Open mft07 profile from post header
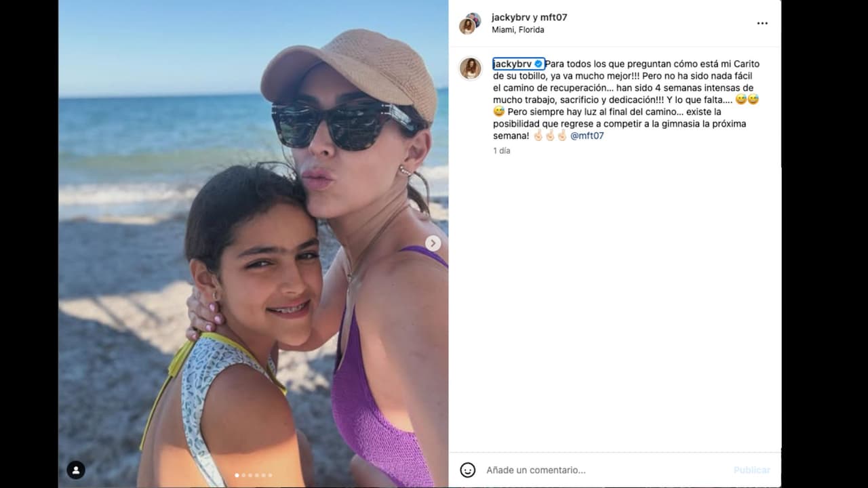This screenshot has height=488, width=868. pos(553,18)
